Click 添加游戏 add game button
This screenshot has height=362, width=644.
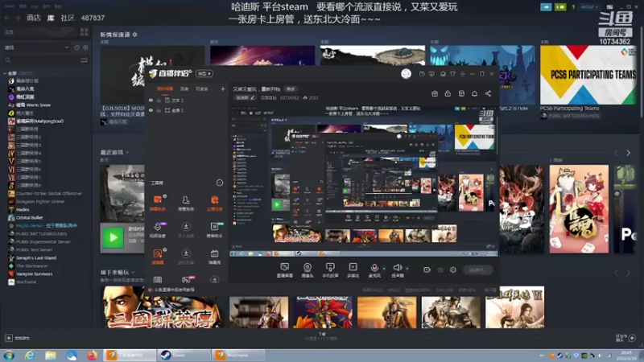click(18, 338)
